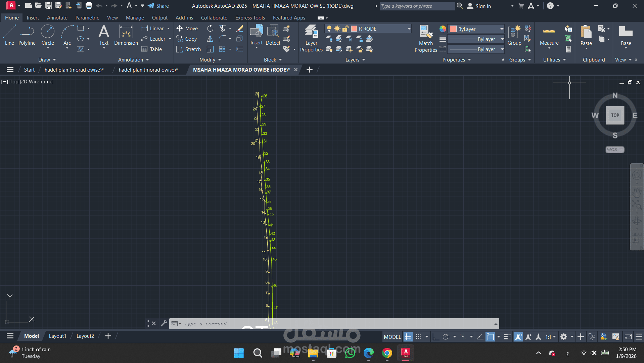The height and width of the screenshot is (363, 644).
Task: Toggle isometric drafting in status bar
Action: click(463, 336)
